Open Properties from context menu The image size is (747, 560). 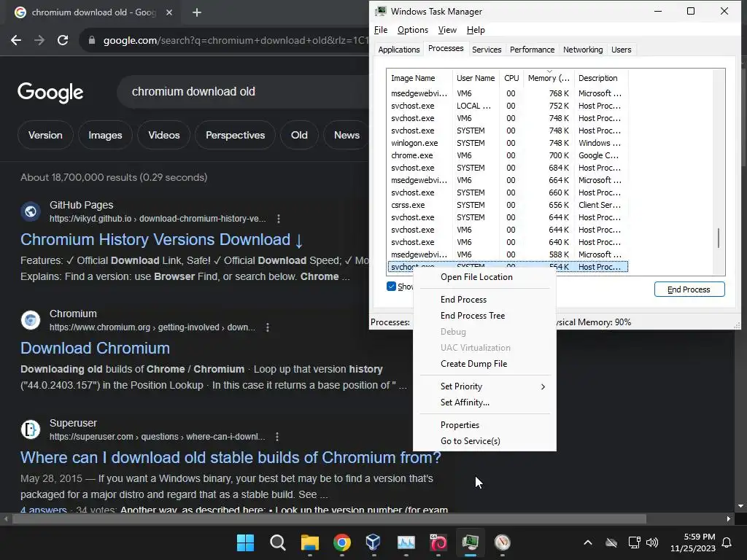click(484, 425)
